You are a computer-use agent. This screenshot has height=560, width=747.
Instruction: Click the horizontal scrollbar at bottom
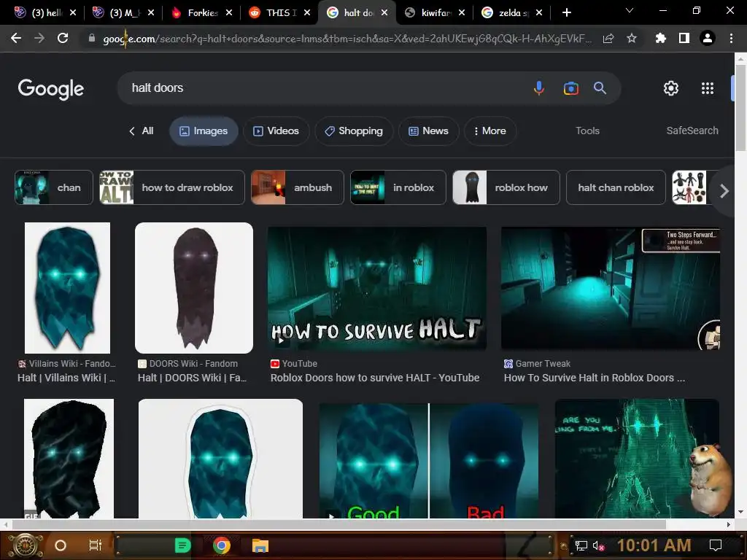pyautogui.click(x=338, y=524)
